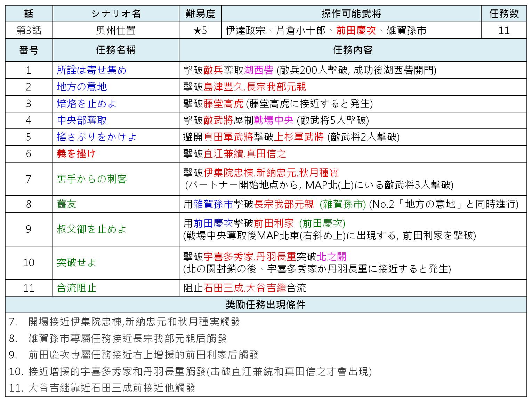
Task: Select the ★5 difficulty cell
Action: point(200,31)
